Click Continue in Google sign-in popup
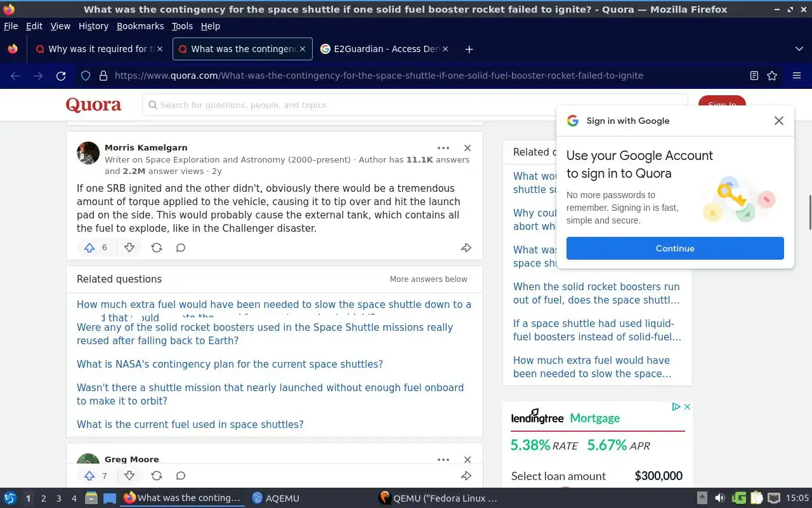This screenshot has height=508, width=812. [x=675, y=248]
